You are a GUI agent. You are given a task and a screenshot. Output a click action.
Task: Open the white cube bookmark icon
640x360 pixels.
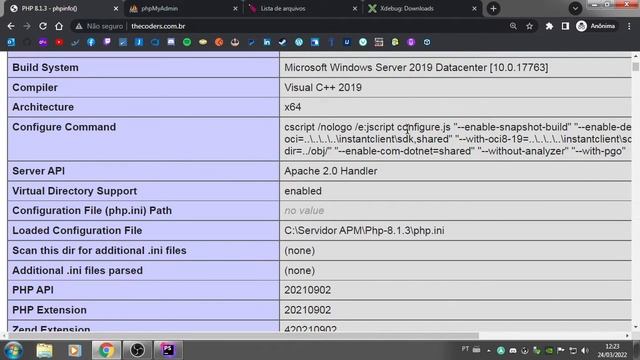(x=427, y=42)
